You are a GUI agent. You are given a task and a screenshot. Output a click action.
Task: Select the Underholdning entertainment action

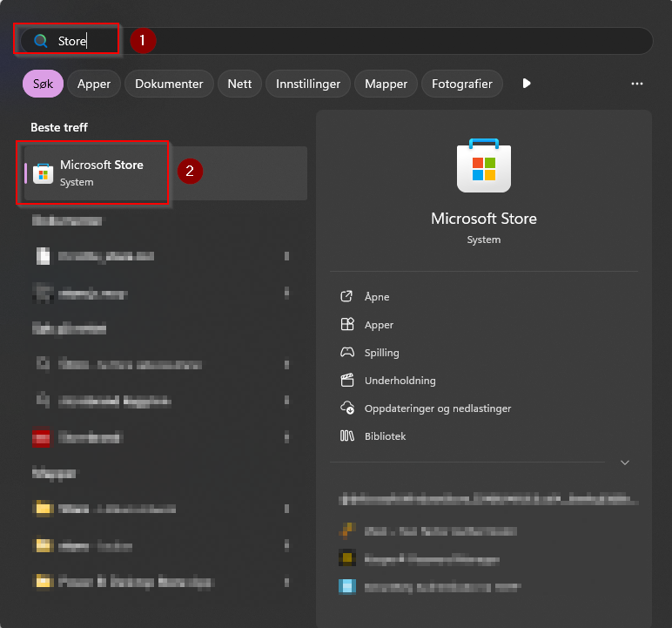coord(400,381)
